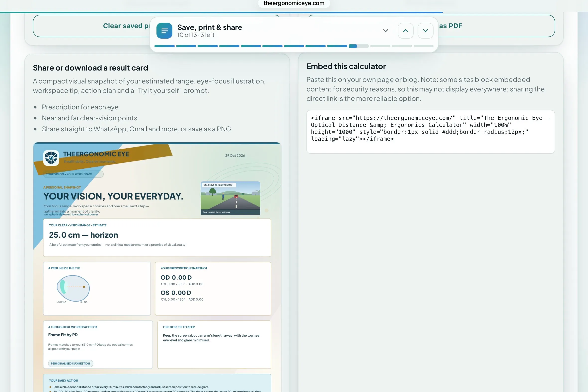
Task: Click the 'Share or download a result card' heading
Action: (90, 68)
